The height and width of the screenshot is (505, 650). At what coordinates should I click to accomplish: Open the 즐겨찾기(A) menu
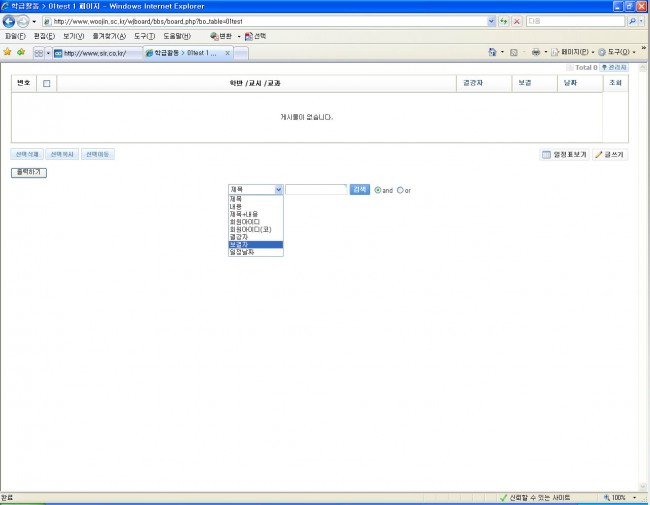point(109,36)
